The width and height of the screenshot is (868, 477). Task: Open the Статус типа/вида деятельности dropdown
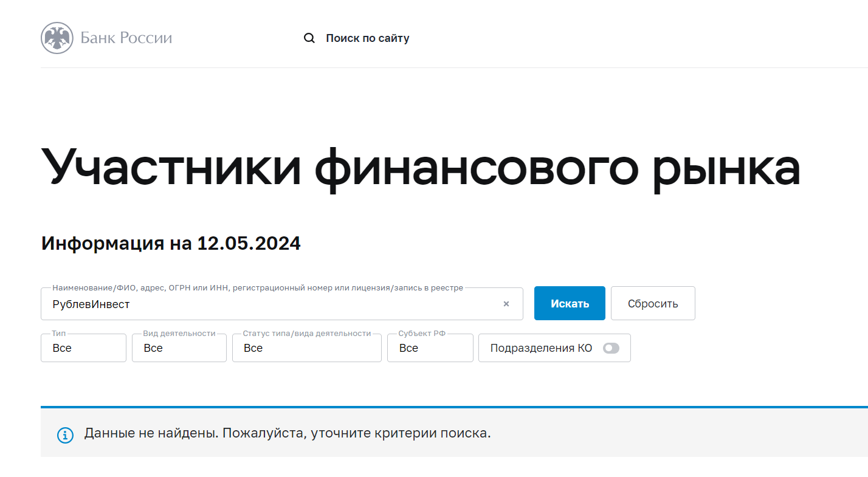307,348
